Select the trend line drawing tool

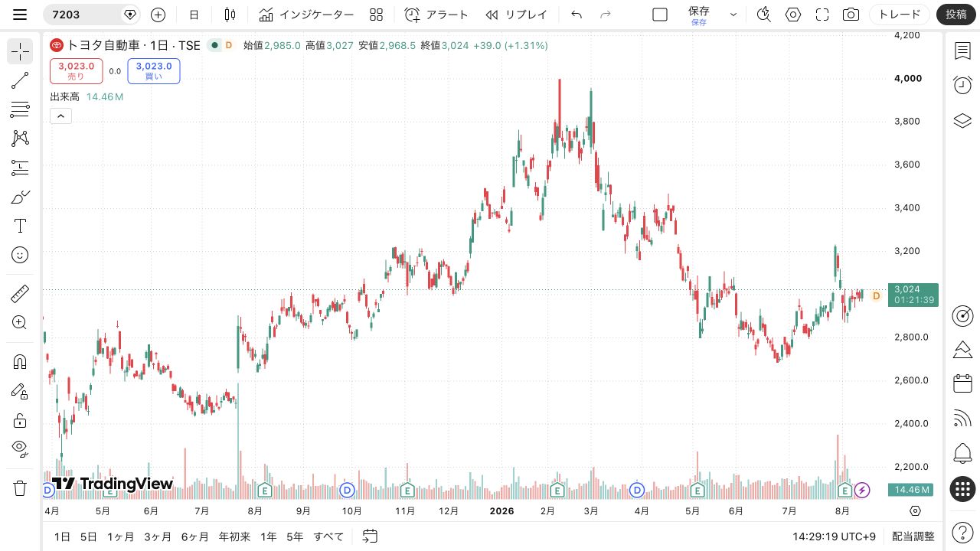coord(20,80)
